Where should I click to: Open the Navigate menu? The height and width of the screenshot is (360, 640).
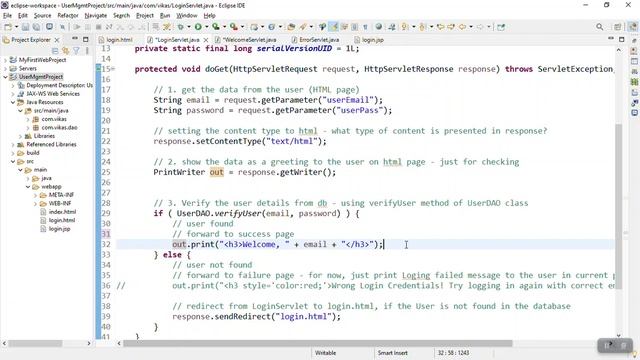96,16
